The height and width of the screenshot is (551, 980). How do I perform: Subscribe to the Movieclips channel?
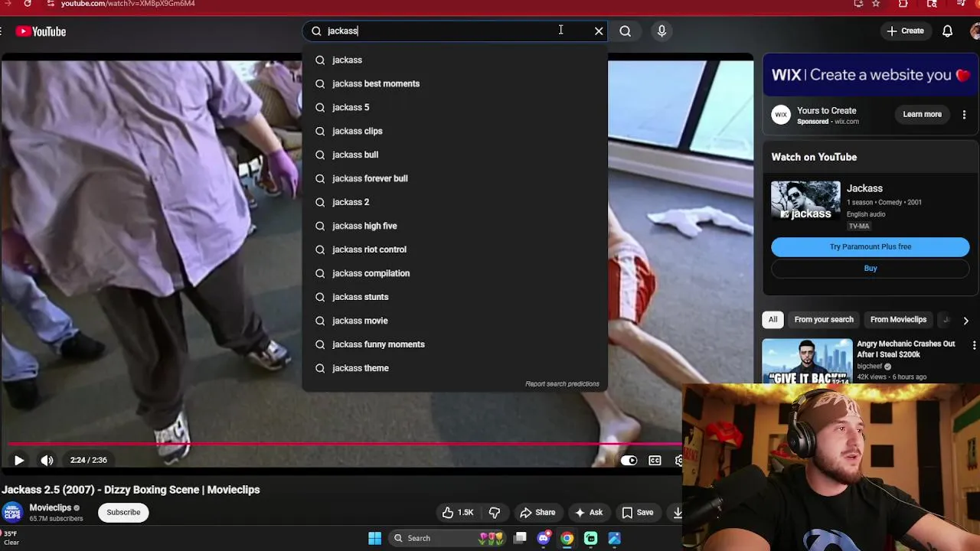coord(123,513)
